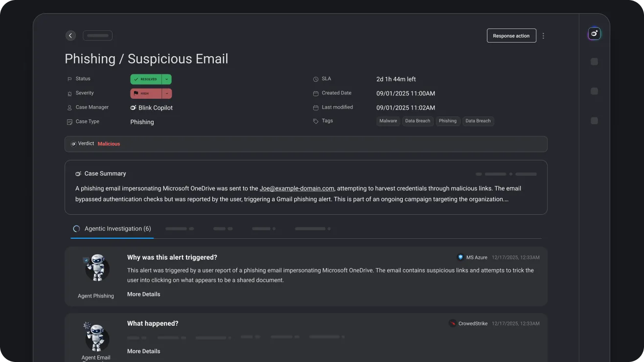Viewport: 644px width, 362px height.
Task: Click the CrowedStrike label
Action: point(473,323)
